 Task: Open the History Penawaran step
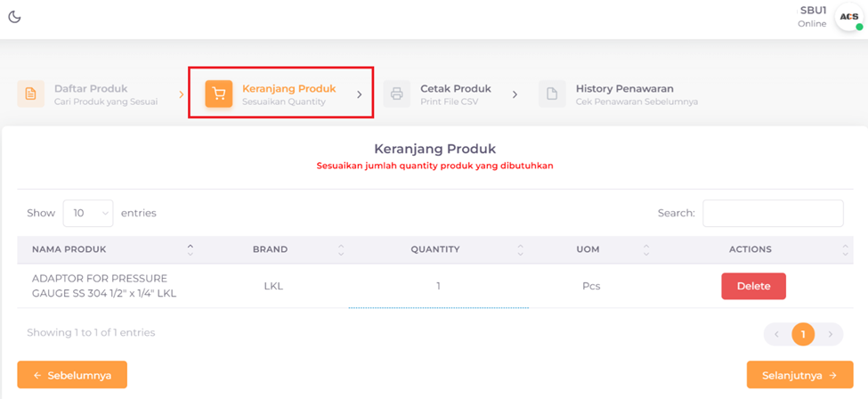click(624, 89)
